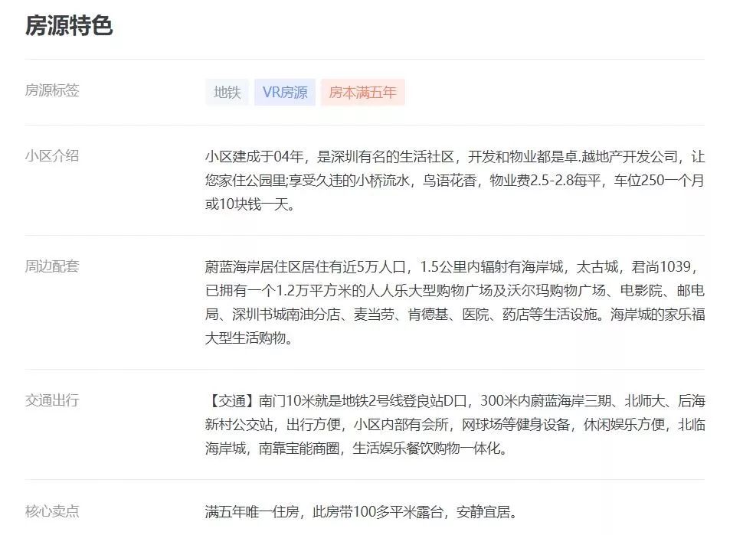Click the line starting 海岸城，南靠宝能商圈
The image size is (756, 535).
point(357,449)
